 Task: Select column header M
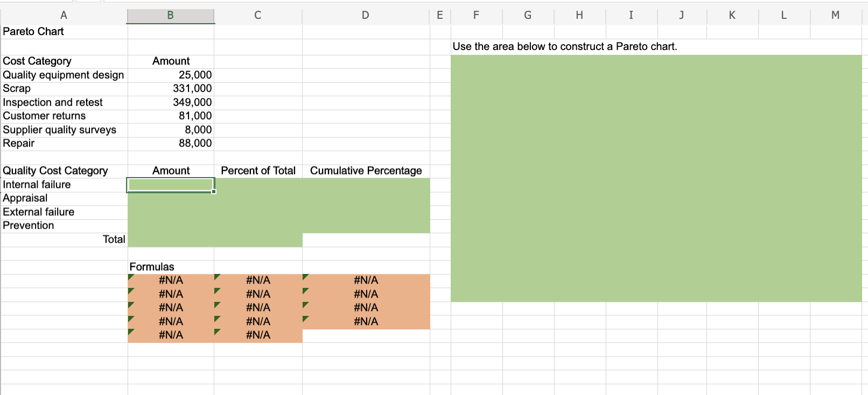tap(835, 15)
